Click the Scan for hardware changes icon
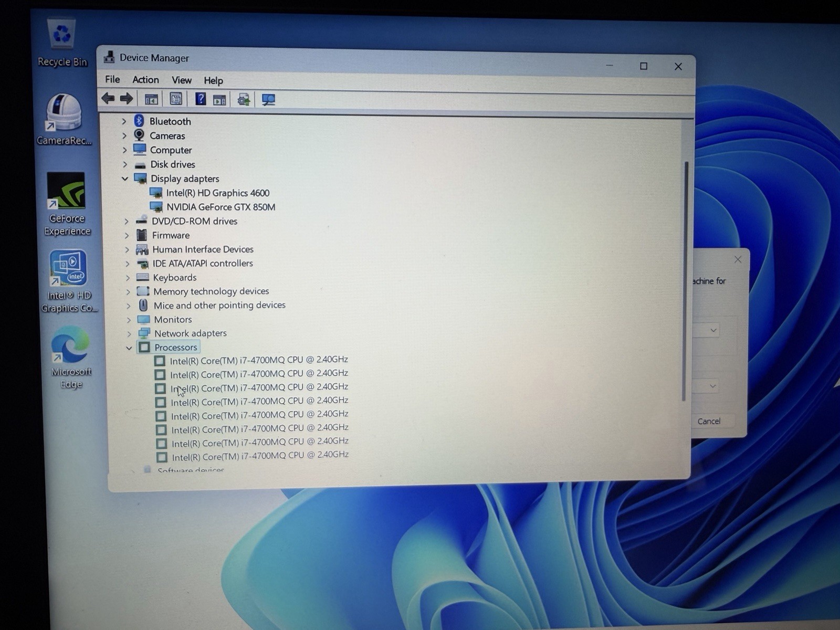The height and width of the screenshot is (630, 840). pos(268,100)
